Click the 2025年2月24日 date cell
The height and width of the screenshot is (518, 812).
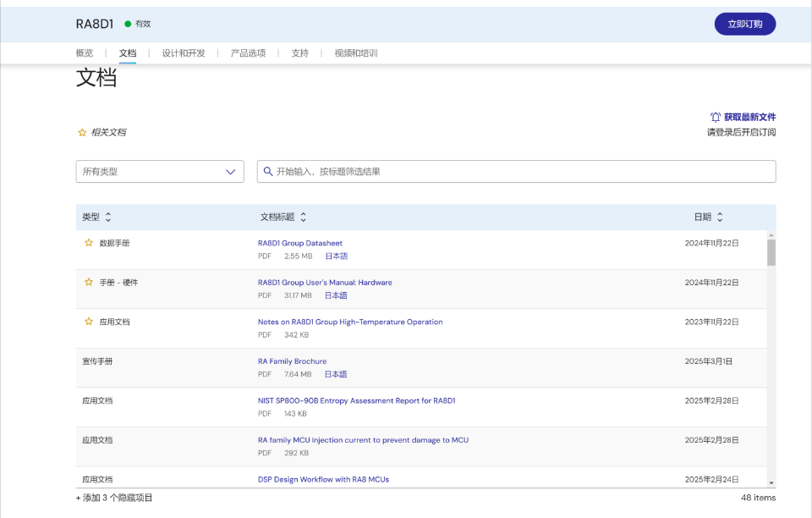coord(711,479)
